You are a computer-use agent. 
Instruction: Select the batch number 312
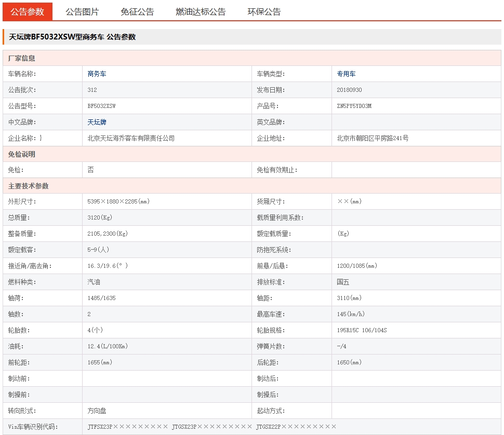tap(92, 90)
